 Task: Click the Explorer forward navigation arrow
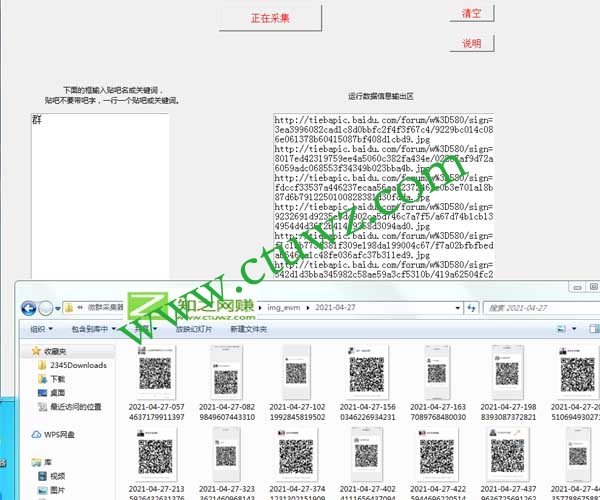(46, 308)
